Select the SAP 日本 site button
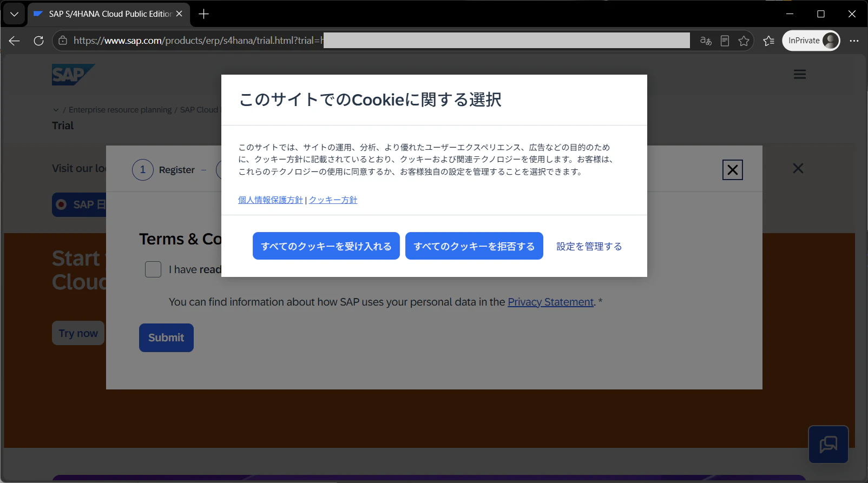Viewport: 868px width, 483px height. (x=80, y=204)
